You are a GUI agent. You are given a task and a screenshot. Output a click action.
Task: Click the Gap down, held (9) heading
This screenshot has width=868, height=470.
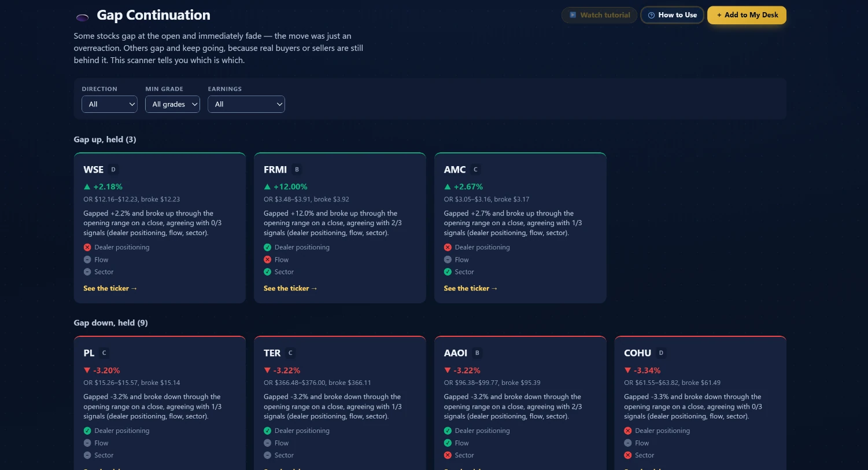pyautogui.click(x=111, y=323)
